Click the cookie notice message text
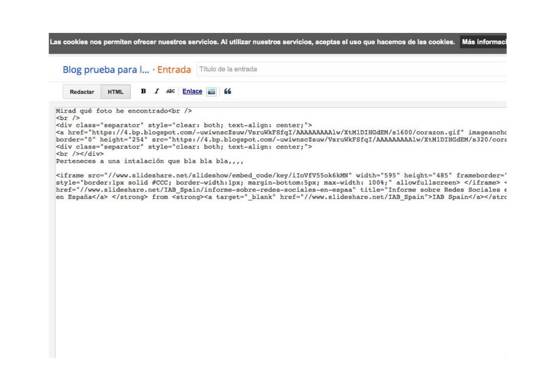Screen dimensions: 555x392 [252, 42]
